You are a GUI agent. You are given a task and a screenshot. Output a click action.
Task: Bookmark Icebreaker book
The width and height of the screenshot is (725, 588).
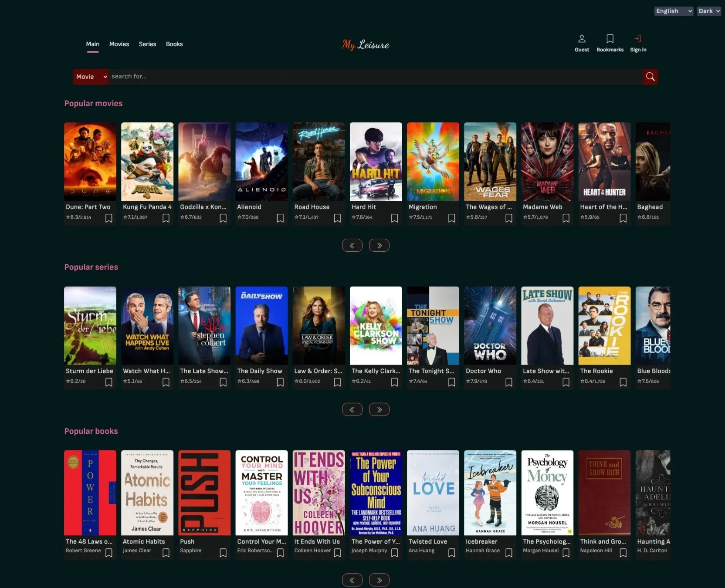[x=509, y=553]
